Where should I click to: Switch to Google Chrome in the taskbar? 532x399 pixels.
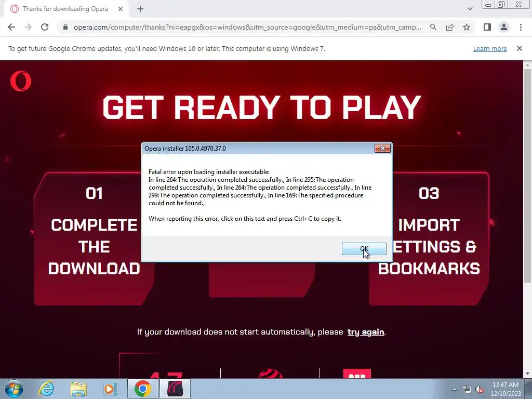click(x=142, y=389)
